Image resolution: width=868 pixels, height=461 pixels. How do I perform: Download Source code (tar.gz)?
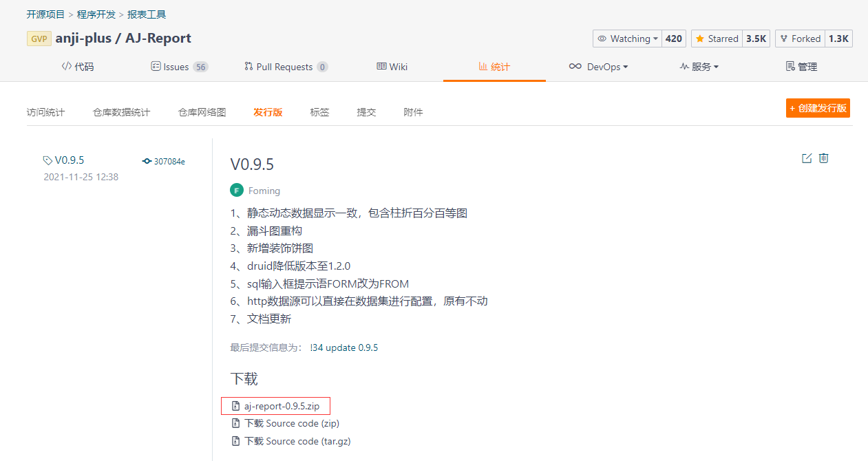point(297,441)
